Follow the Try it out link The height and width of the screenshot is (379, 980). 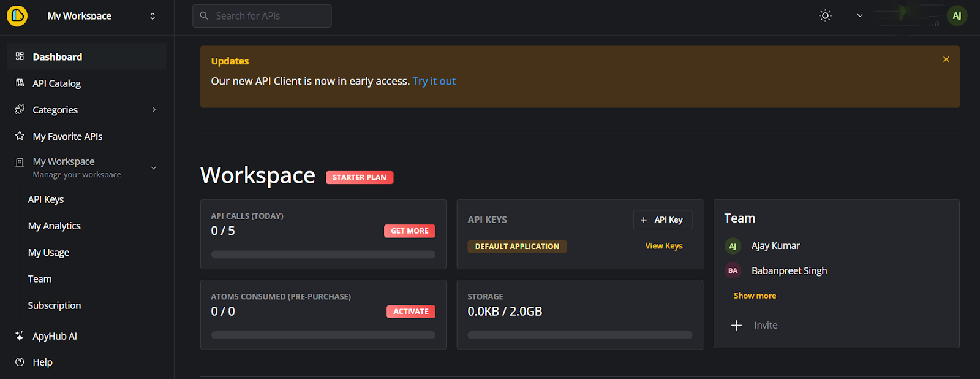tap(434, 81)
